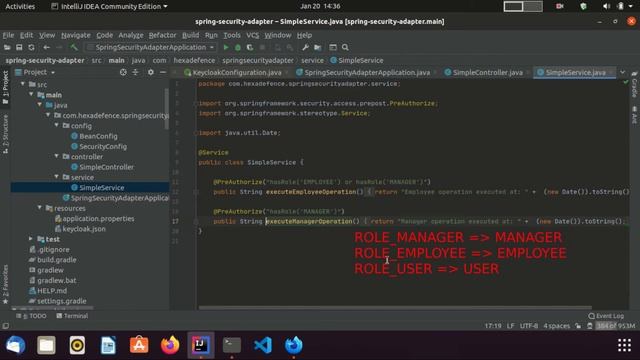
Task: Select BeanConfig in project tree
Action: [98, 136]
